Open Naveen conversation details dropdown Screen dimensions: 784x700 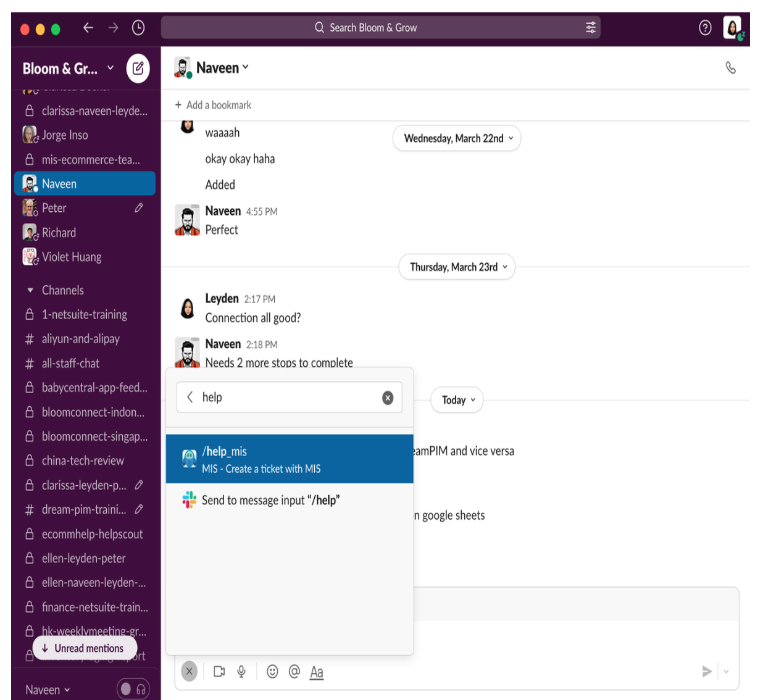[222, 68]
